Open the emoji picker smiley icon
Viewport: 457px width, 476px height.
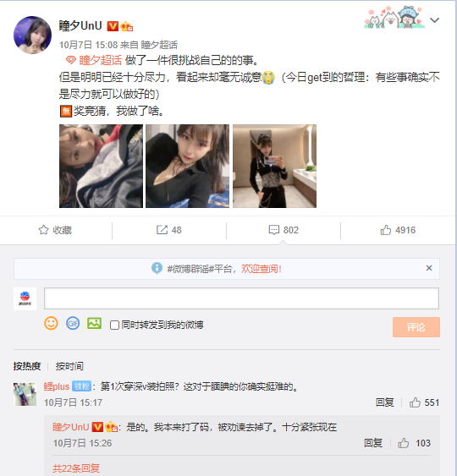point(51,324)
